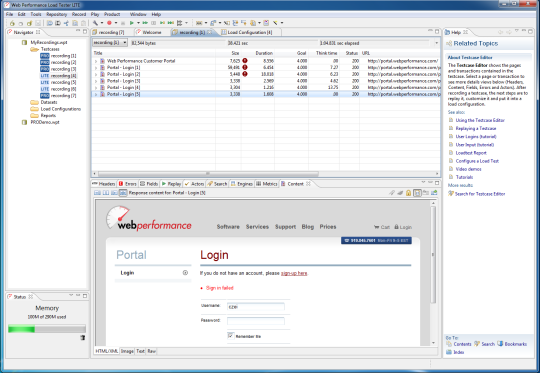
Task: Click Services in web page navigation
Action: click(257, 227)
